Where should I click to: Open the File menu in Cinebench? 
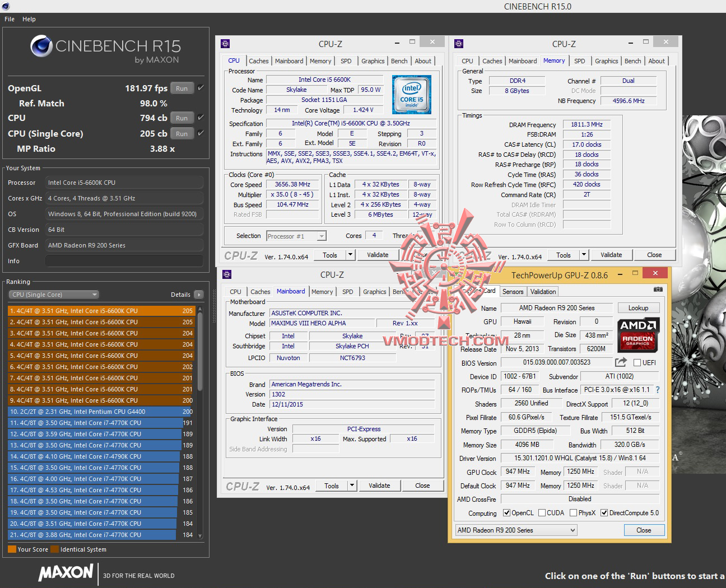(x=10, y=19)
